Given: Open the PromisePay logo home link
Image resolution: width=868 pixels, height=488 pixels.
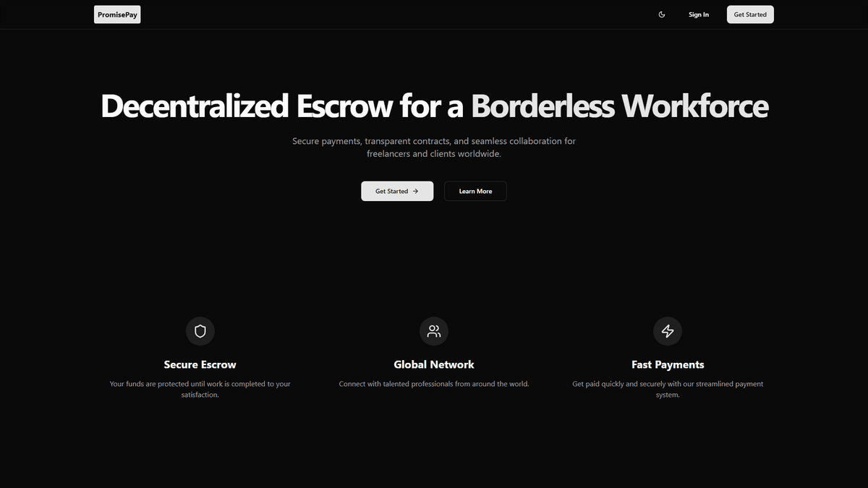Looking at the screenshot, I should [x=117, y=14].
